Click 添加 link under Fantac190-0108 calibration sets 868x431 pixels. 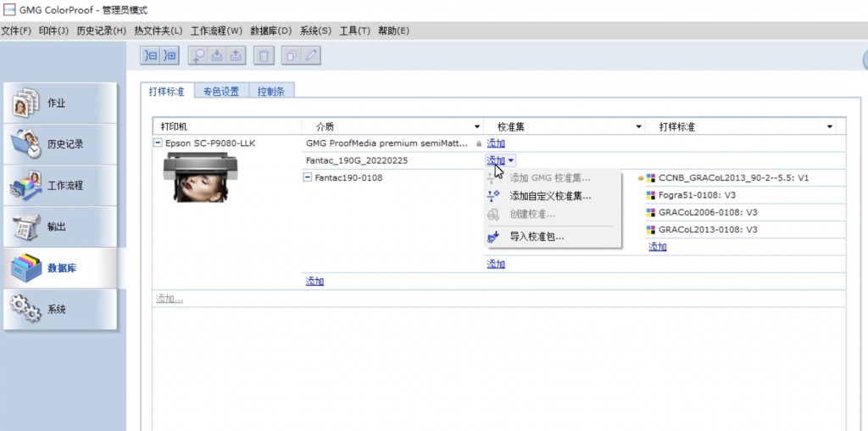click(x=495, y=264)
